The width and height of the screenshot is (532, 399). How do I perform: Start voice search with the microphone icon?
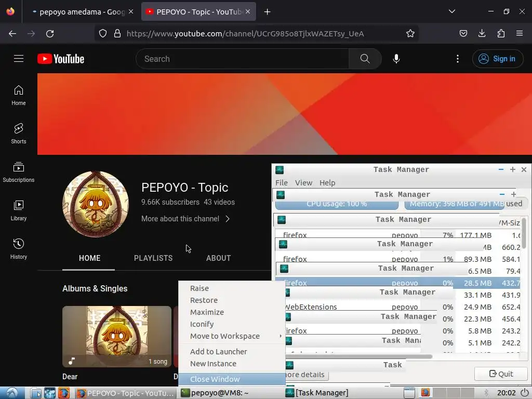[x=396, y=59]
